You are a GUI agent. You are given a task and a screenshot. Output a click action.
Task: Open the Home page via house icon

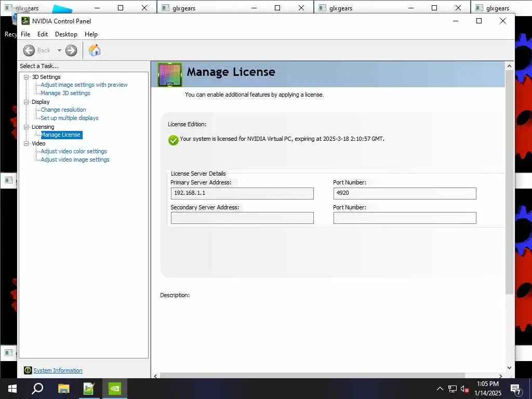95,50
